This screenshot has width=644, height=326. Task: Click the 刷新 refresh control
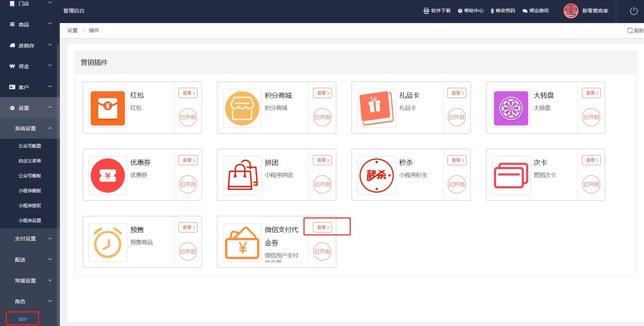pyautogui.click(x=633, y=30)
